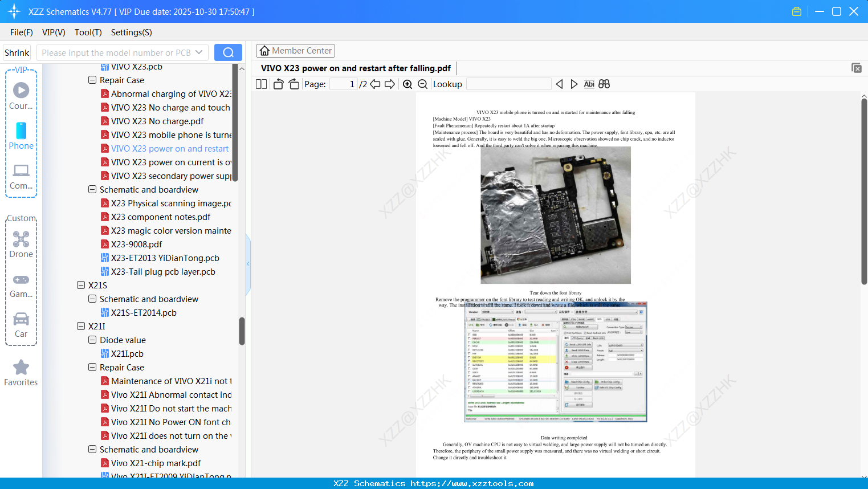Open X23-ET2013 YiDianTong.pcb file
This screenshot has width=868, height=489.
165,258
